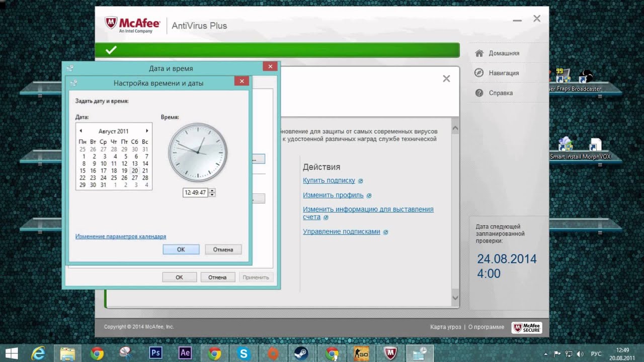Open Навигация compass icon in McAfee
Image resolution: width=644 pixels, height=362 pixels.
coord(479,73)
